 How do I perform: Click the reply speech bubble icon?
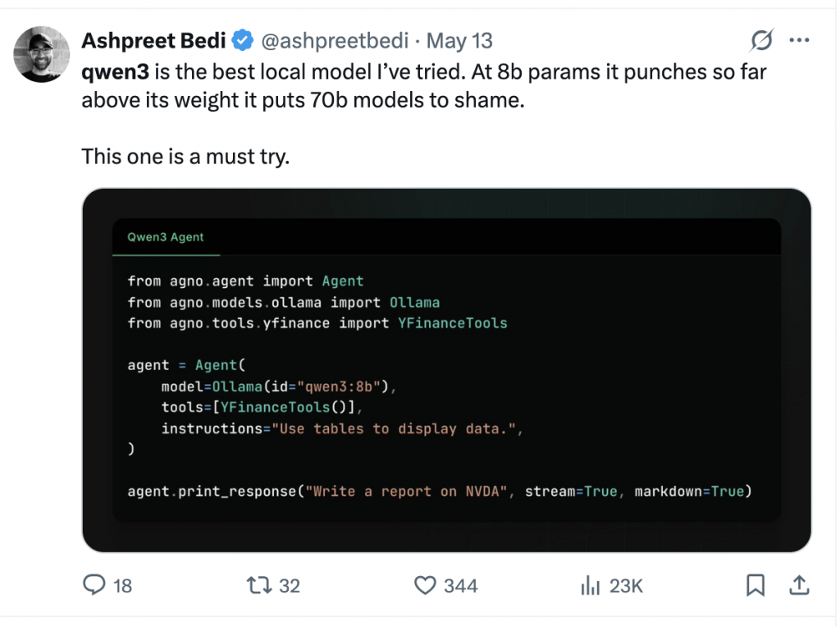95,584
